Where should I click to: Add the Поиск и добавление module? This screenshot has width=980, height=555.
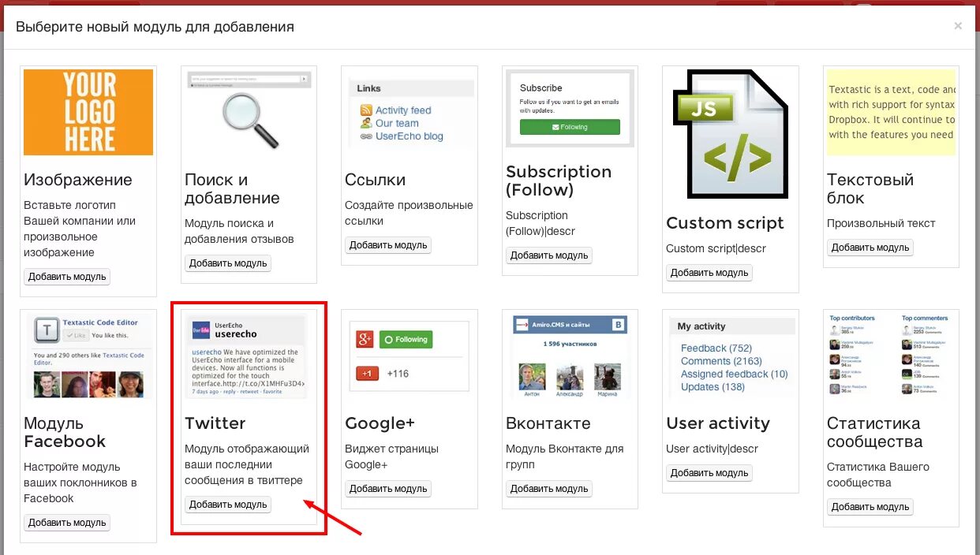228,263
